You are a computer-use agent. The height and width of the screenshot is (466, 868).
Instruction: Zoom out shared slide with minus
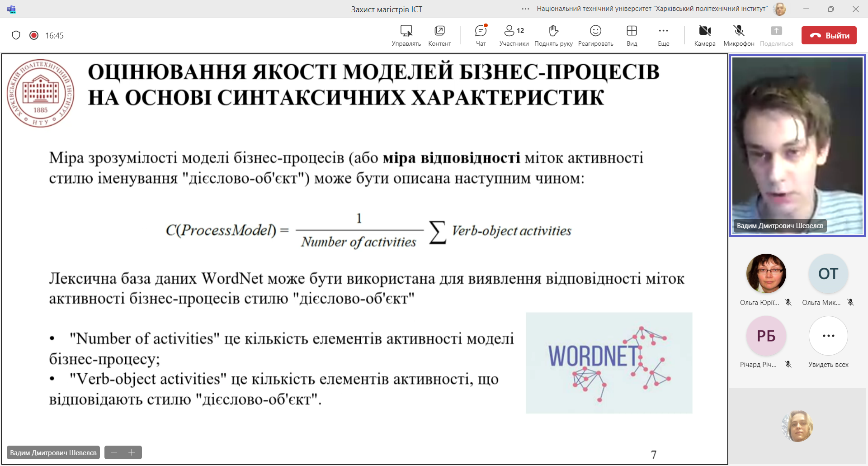click(114, 452)
